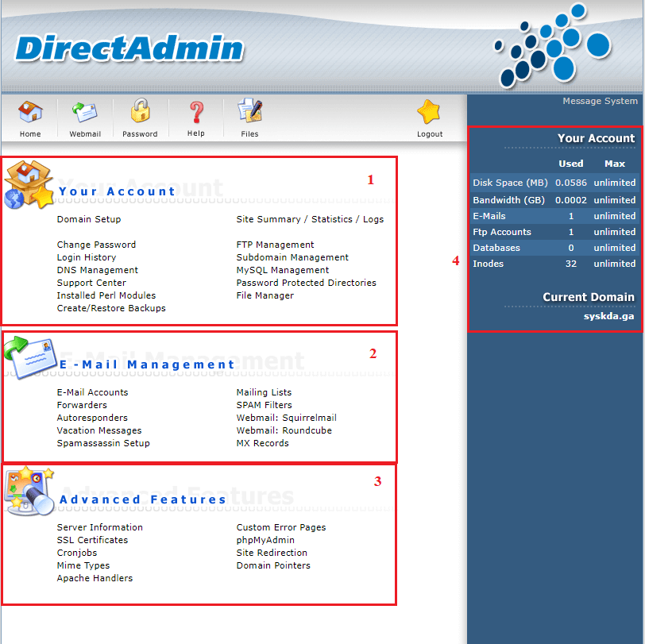Screen dimensions: 645x644
Task: Go to Change Password
Action: 96,245
